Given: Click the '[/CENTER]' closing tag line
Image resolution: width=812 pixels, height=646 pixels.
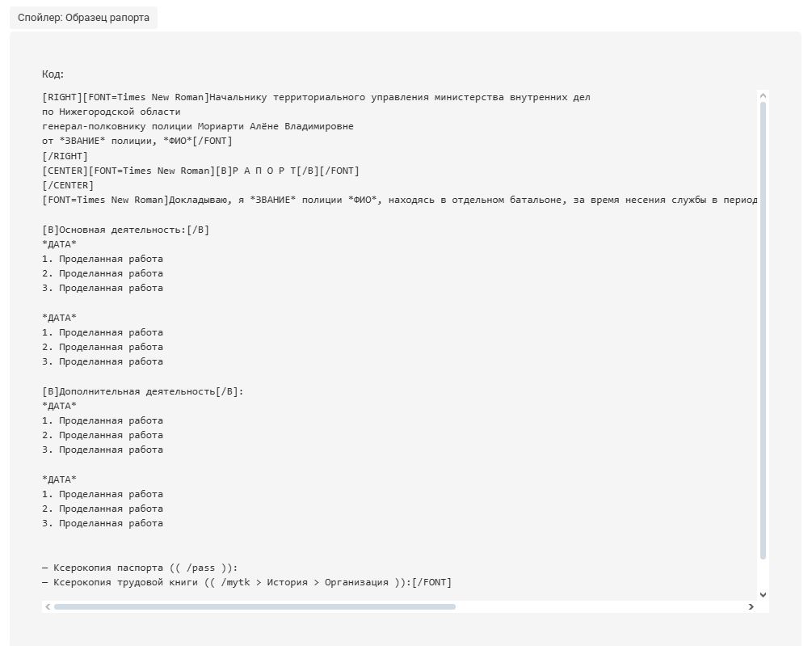Looking at the screenshot, I should 68,185.
